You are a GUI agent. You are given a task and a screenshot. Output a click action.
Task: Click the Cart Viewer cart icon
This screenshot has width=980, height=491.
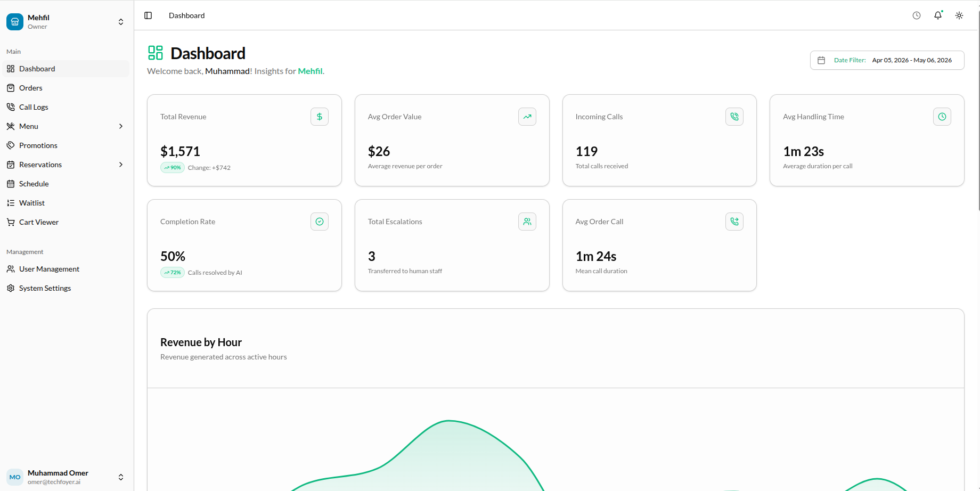pos(11,222)
